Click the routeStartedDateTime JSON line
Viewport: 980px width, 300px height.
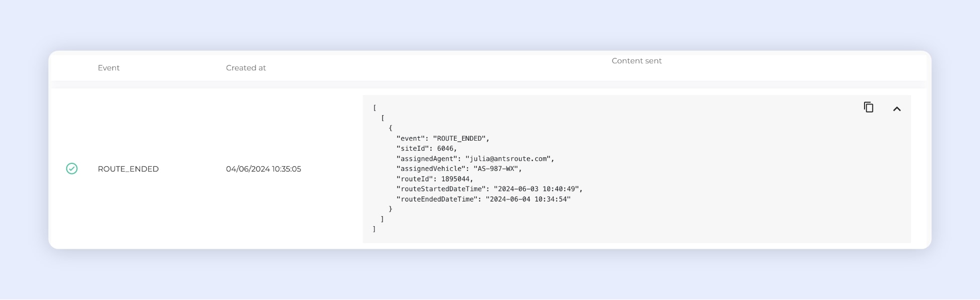click(x=489, y=189)
